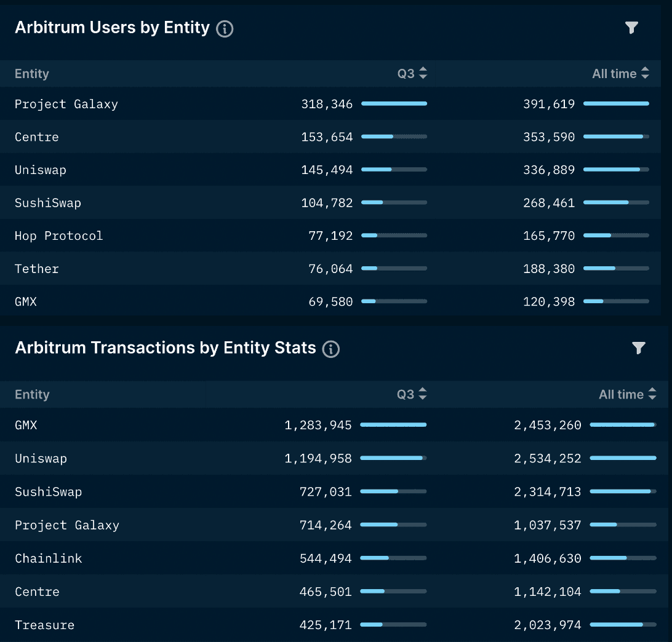Open info tooltip for Arbitrum Users by Entity
Image resolution: width=672 pixels, height=642 pixels.
[x=224, y=28]
